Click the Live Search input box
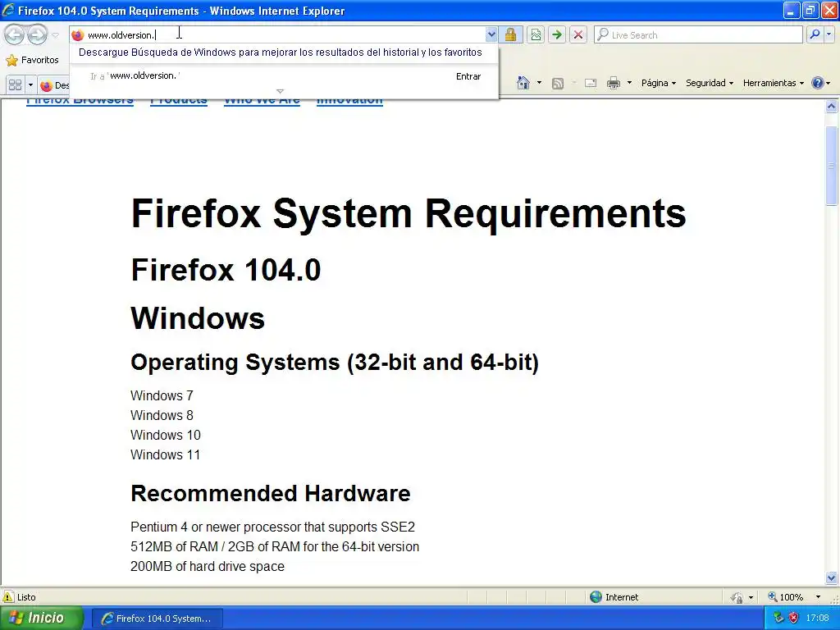The height and width of the screenshot is (630, 840). coord(699,34)
